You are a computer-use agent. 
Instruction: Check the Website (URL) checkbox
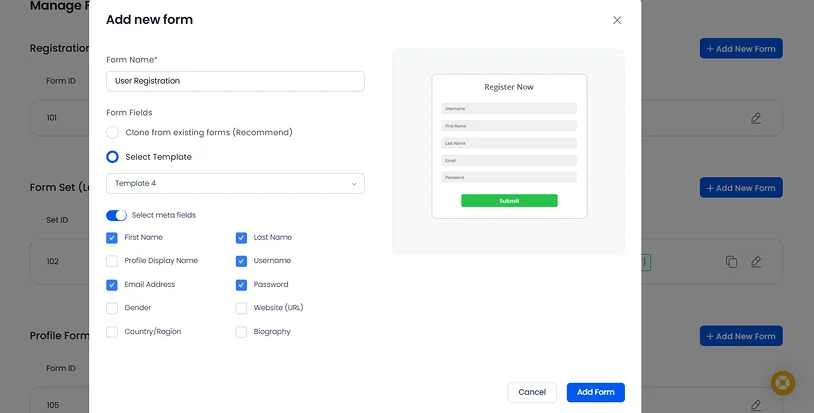241,308
